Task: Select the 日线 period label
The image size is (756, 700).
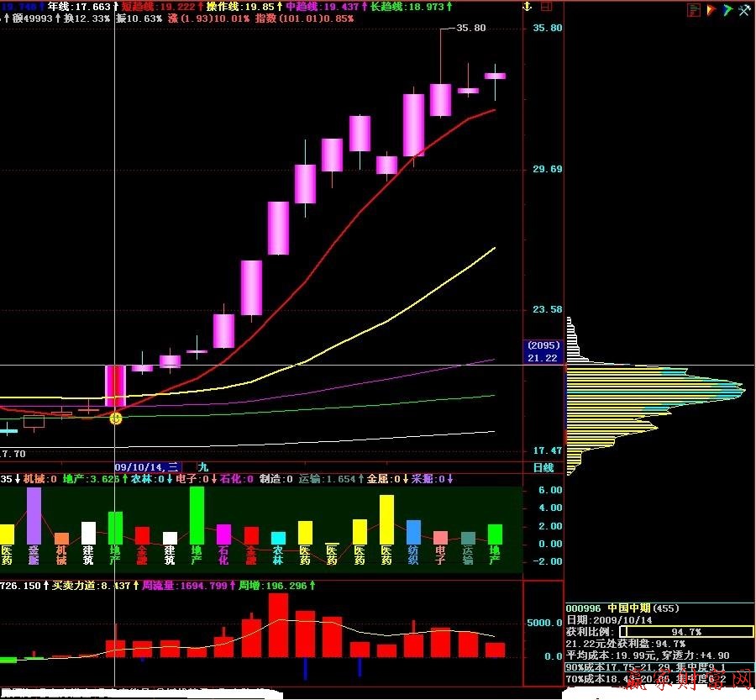Action: click(543, 467)
